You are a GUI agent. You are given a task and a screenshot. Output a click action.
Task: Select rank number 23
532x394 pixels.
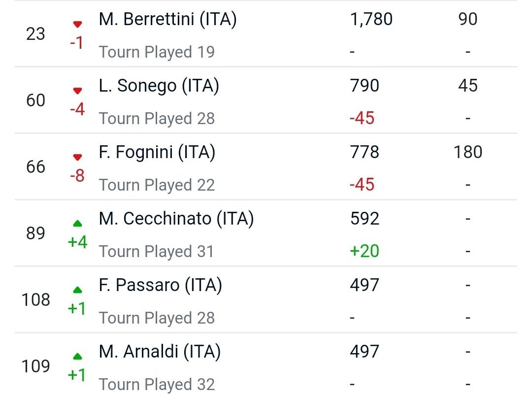coord(35,34)
